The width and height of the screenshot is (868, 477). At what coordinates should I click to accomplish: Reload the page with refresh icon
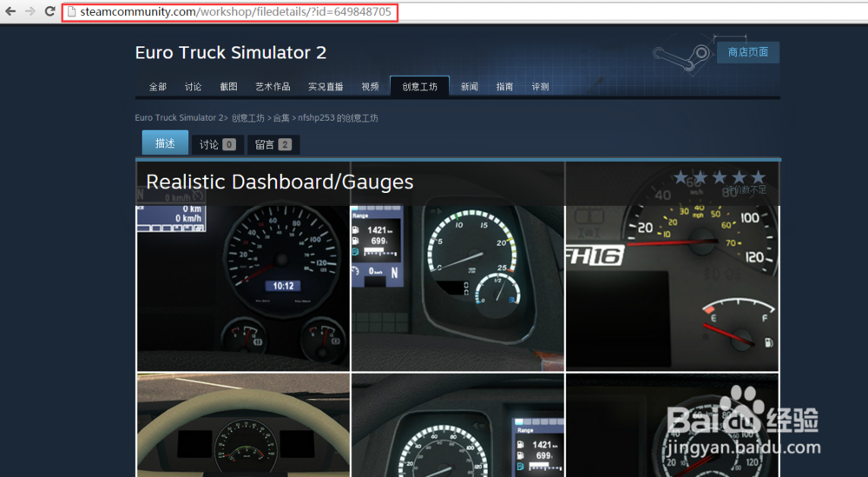(49, 11)
